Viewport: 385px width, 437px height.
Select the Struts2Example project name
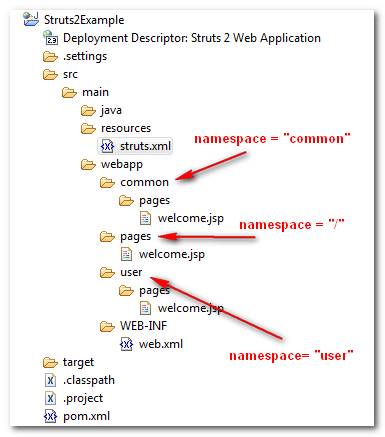(x=84, y=20)
